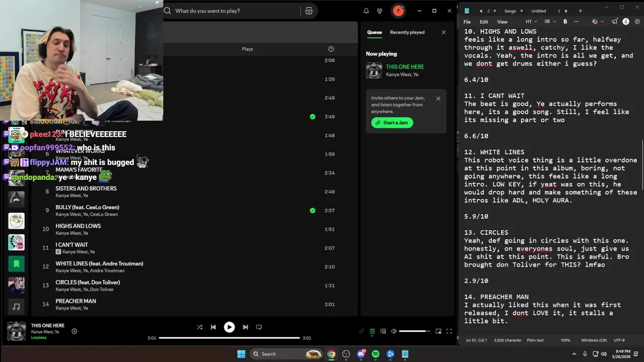Click the Start a Jam button
Viewport: 644px width, 362px height.
coord(392,123)
